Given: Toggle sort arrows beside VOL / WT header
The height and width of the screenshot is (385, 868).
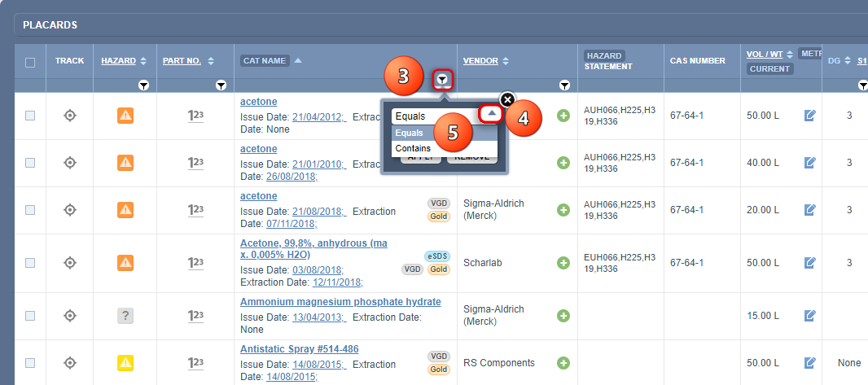Looking at the screenshot, I should 791,55.
